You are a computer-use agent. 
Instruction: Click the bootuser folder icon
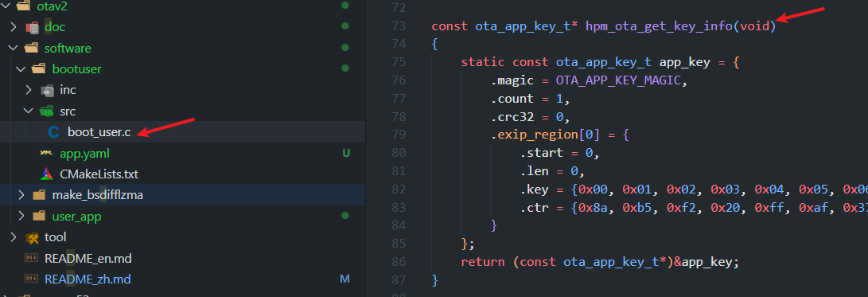pyautogui.click(x=39, y=69)
